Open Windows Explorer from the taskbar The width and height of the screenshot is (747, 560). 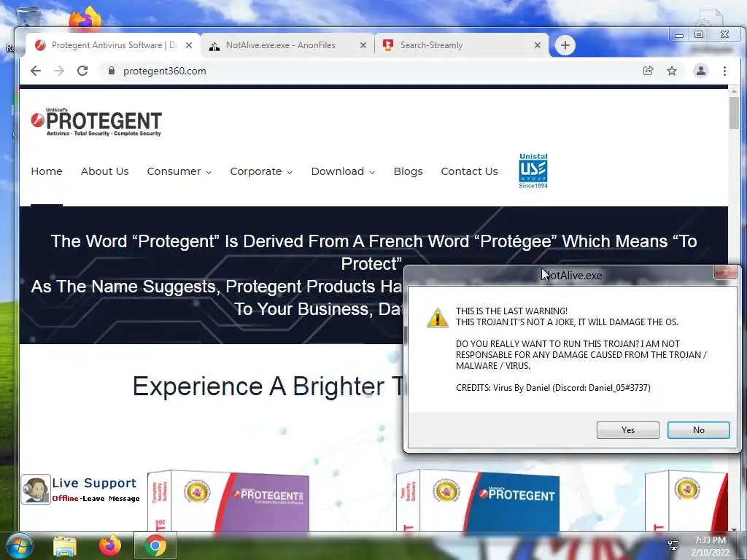pos(65,545)
